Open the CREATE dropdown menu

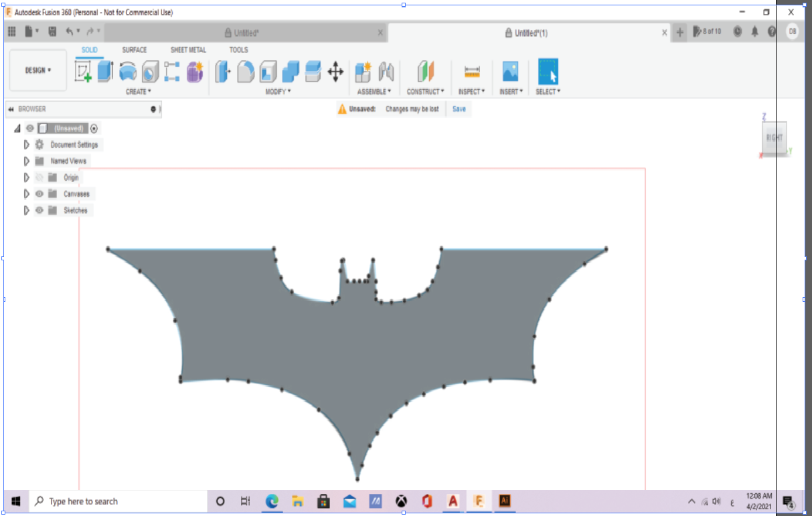(139, 92)
